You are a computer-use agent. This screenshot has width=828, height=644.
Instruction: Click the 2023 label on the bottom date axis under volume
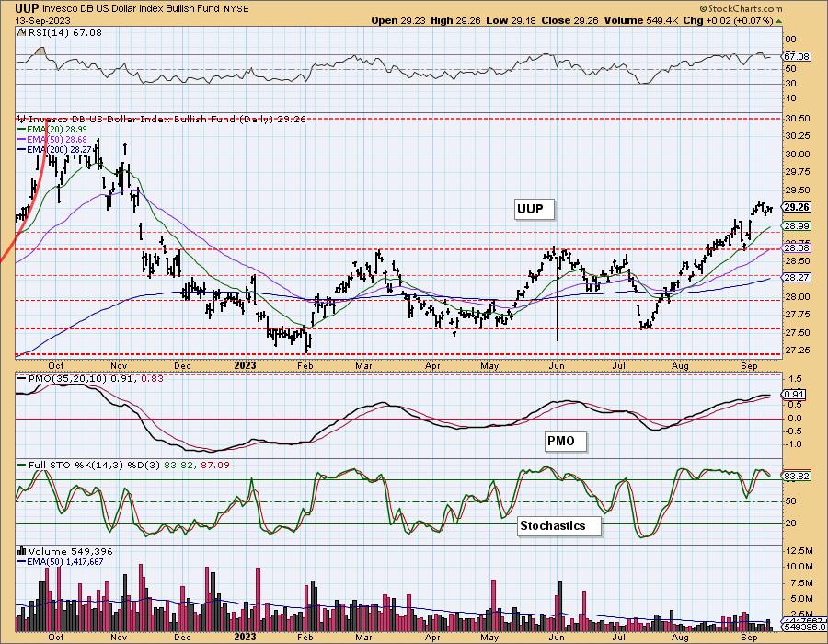coord(245,638)
